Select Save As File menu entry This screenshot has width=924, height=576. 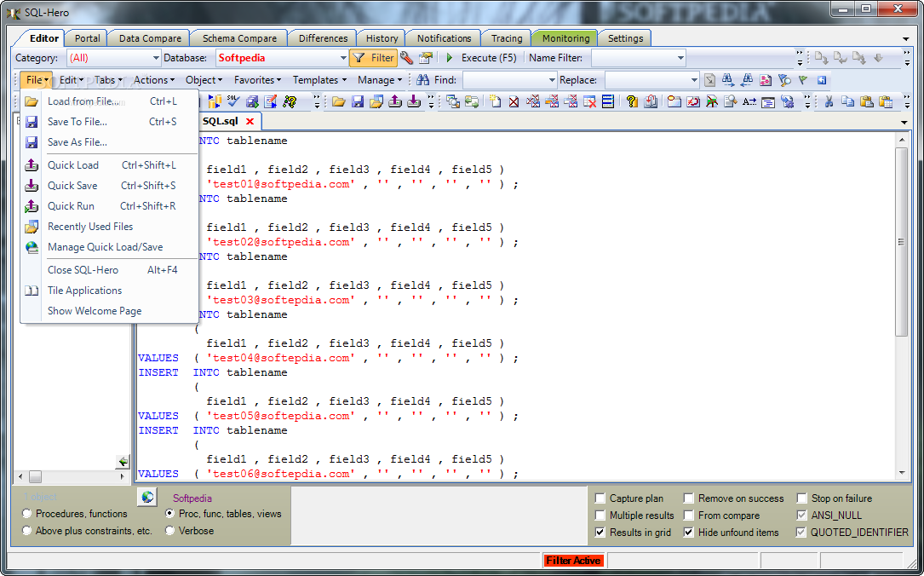[x=110, y=142]
